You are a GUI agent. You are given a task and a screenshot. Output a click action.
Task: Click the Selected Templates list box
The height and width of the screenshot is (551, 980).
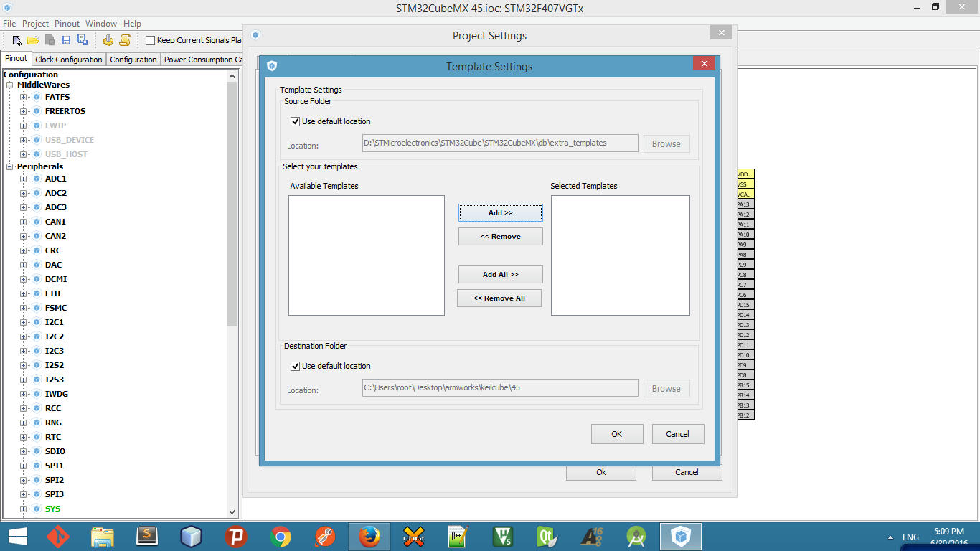click(621, 255)
